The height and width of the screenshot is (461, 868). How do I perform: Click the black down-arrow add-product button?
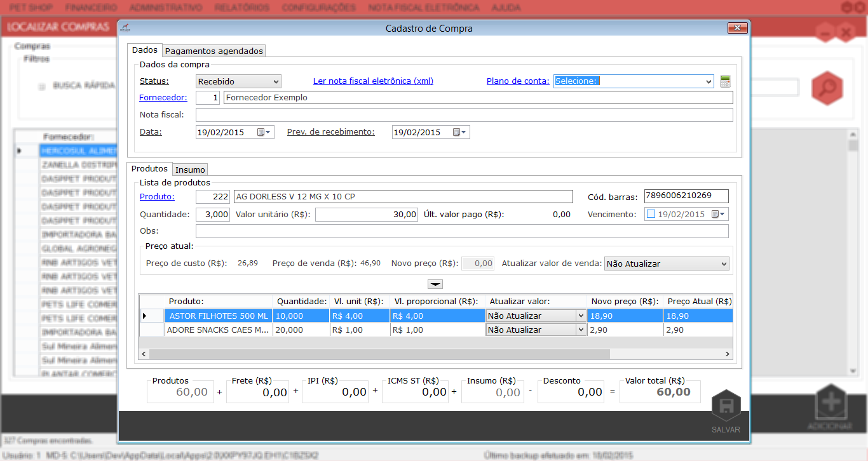(x=435, y=284)
